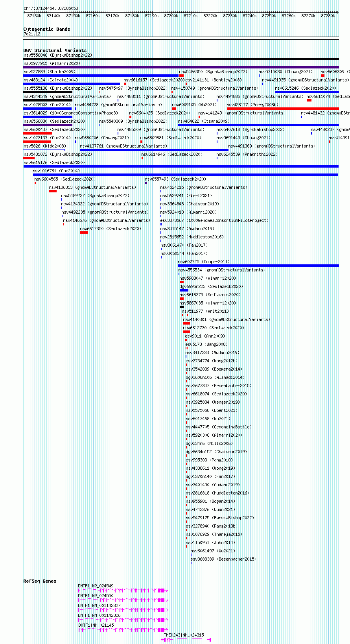Viewport: 350px width, 644px height.
Task: Click the nsv3564848 (Chaisson2019) label
Action: click(x=190, y=204)
